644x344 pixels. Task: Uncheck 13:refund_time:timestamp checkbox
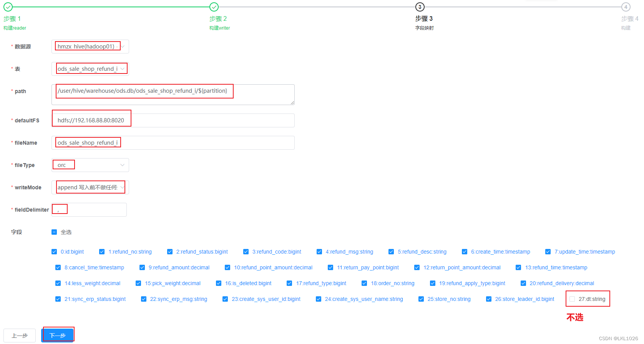(518, 267)
